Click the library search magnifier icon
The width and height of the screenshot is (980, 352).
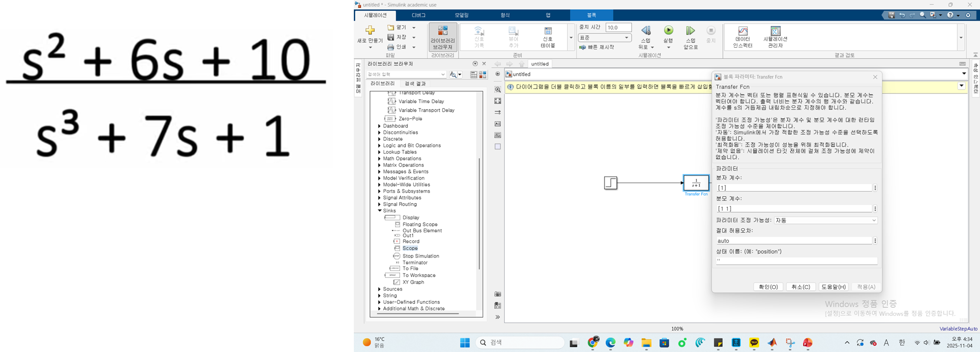pos(453,74)
